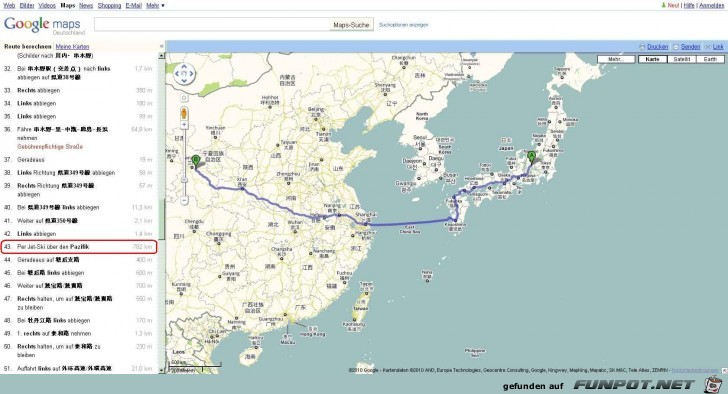Open the Videos link in top bar
This screenshot has width=728, height=394.
47,6
